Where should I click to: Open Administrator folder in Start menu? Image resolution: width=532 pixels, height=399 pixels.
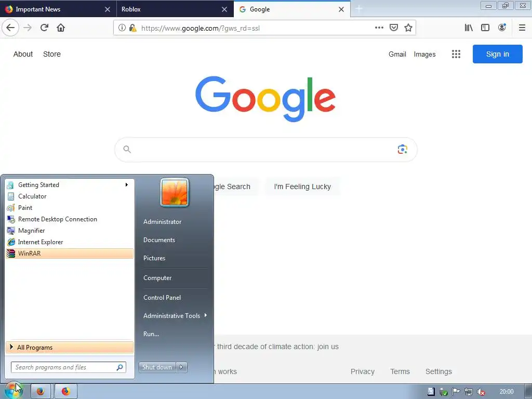click(x=162, y=221)
